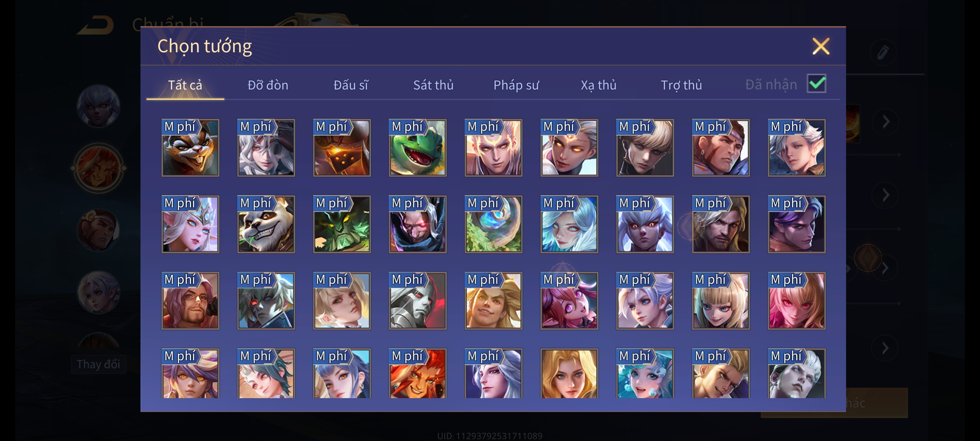The width and height of the screenshot is (980, 441).
Task: Pick the green frog hero portrait
Action: [x=417, y=148]
